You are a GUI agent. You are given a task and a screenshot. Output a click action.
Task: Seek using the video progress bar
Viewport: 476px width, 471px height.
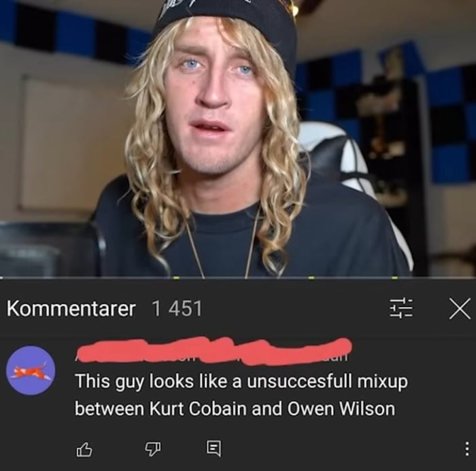[238, 278]
